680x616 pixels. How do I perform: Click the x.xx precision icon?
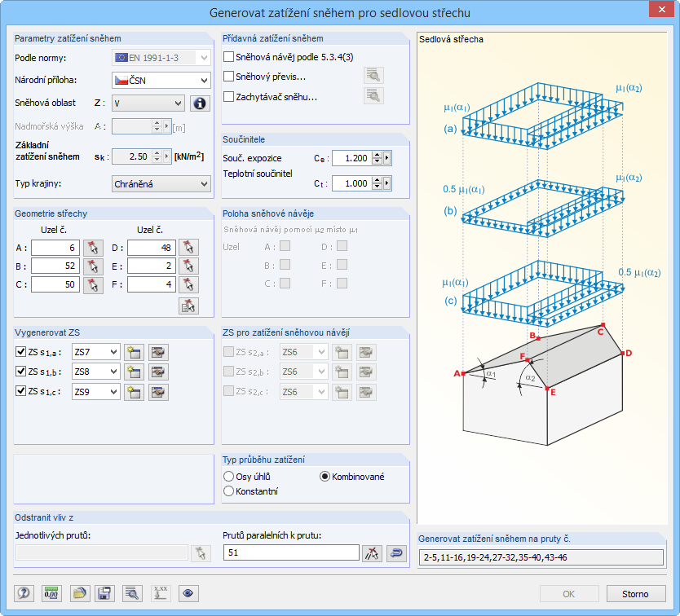pos(161,593)
